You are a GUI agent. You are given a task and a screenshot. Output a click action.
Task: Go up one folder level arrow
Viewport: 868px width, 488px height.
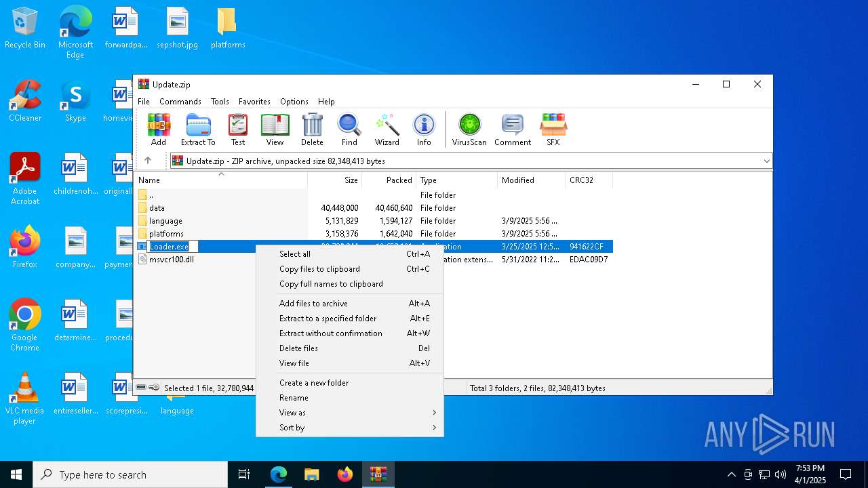pyautogui.click(x=148, y=161)
